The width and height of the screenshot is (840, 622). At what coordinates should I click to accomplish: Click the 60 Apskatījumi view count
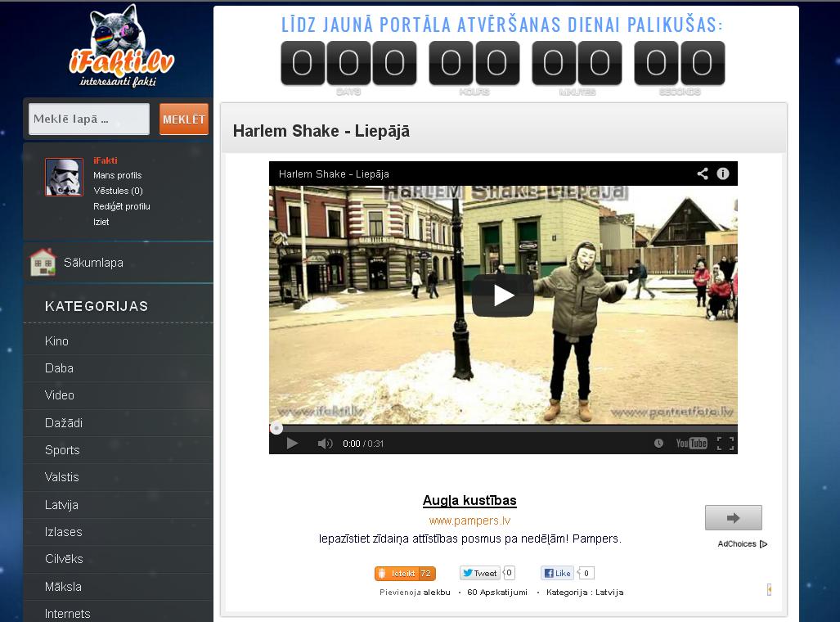coord(497,593)
